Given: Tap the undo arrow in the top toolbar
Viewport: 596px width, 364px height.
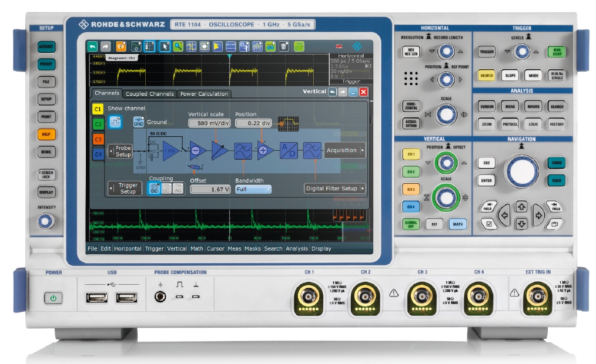Looking at the screenshot, I should 92,46.
